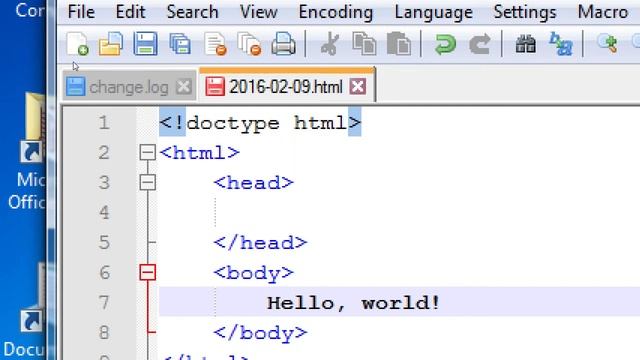Screen dimensions: 640x360
Task: Open the Macro menu
Action: point(603,12)
